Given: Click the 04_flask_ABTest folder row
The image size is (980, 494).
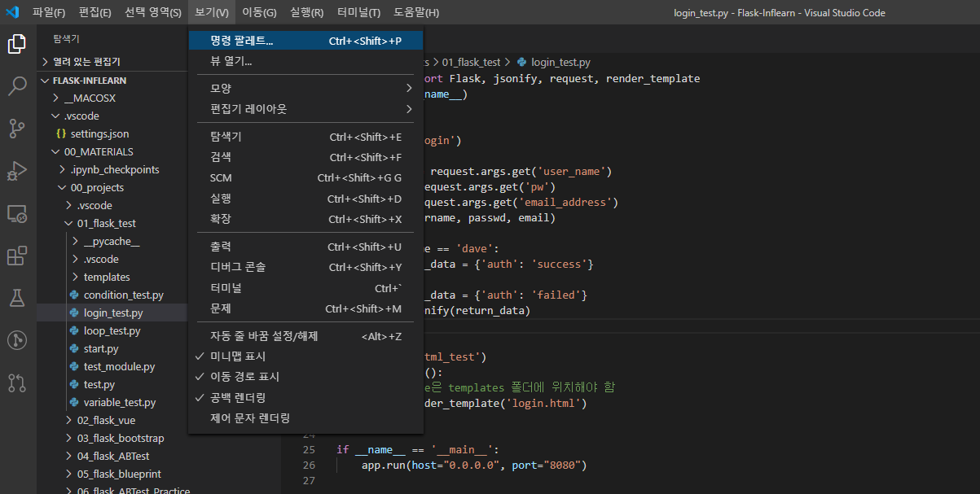Looking at the screenshot, I should tap(112, 456).
